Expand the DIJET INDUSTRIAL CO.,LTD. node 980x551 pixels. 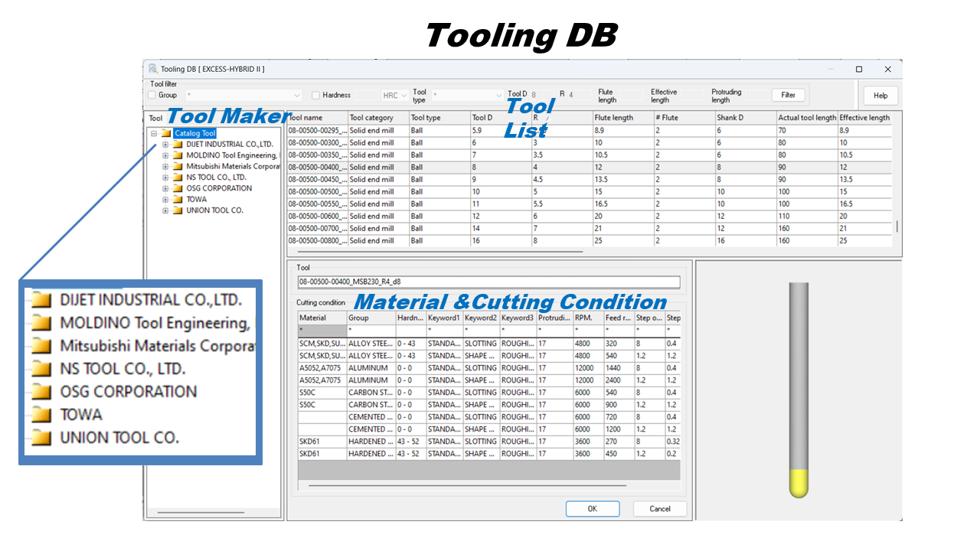pyautogui.click(x=165, y=144)
